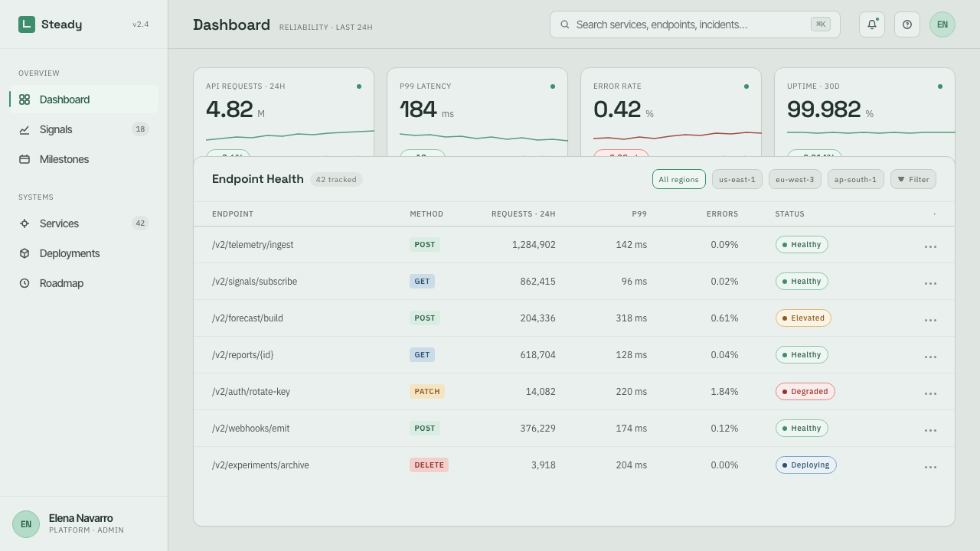Viewport: 980px width, 551px height.
Task: Open Roadmap page
Action: pos(84,283)
